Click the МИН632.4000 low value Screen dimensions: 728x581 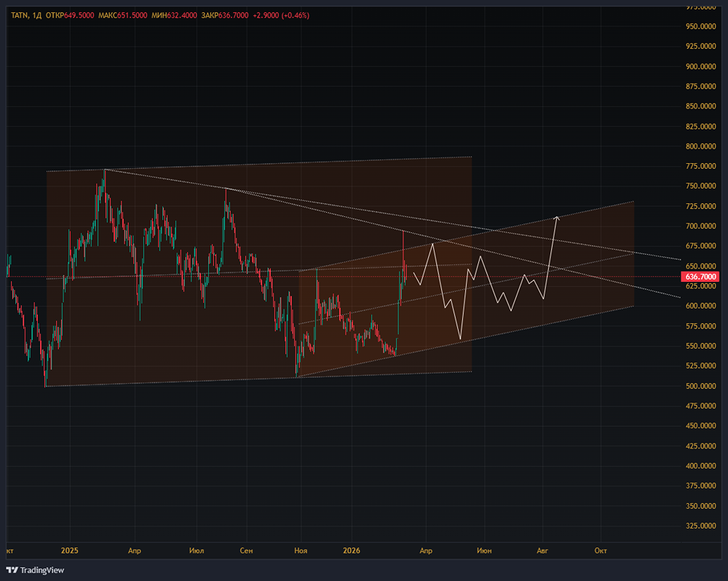pyautogui.click(x=174, y=15)
